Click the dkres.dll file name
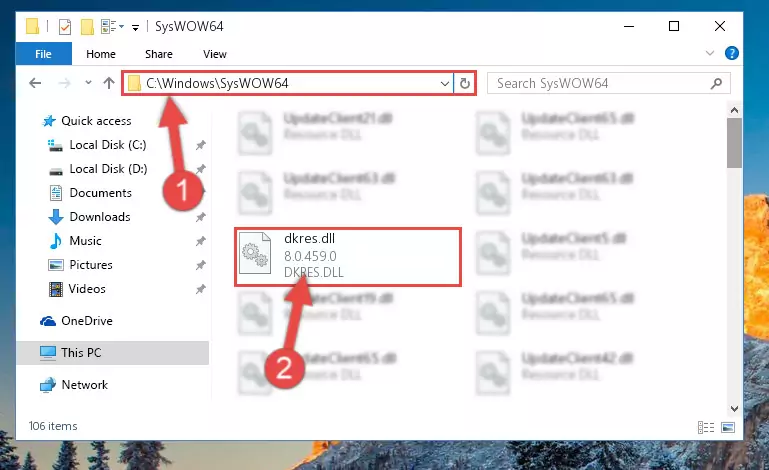Viewport: 769px width, 470px height. point(309,238)
